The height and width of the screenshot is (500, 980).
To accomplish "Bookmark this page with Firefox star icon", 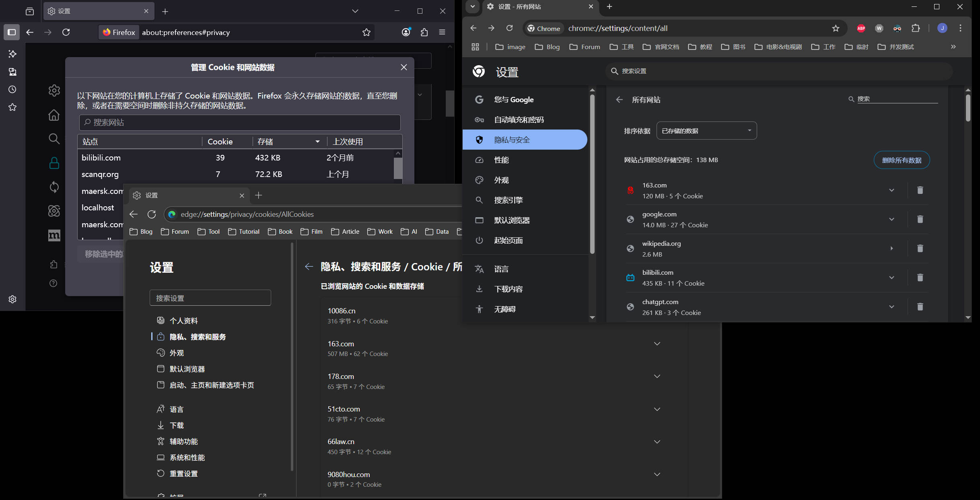I will click(366, 32).
